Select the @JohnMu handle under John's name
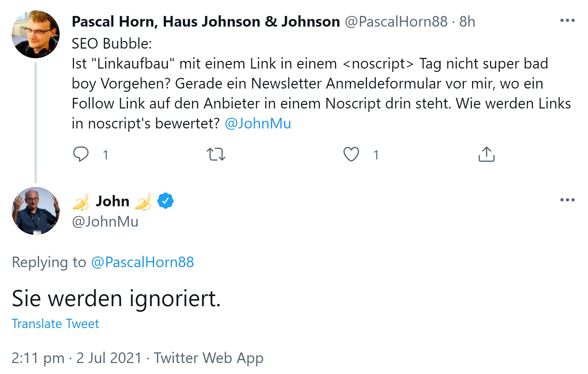588x374 pixels. coord(106,221)
